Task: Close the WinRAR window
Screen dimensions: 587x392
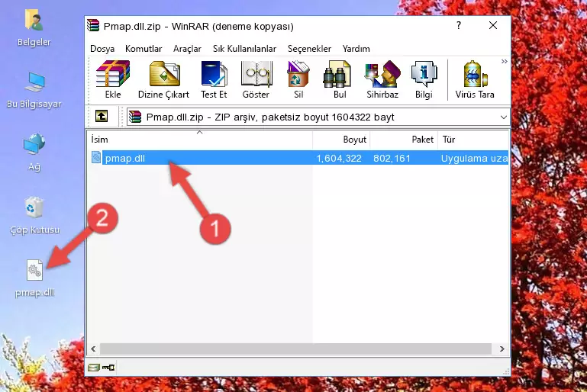Action: click(x=493, y=25)
